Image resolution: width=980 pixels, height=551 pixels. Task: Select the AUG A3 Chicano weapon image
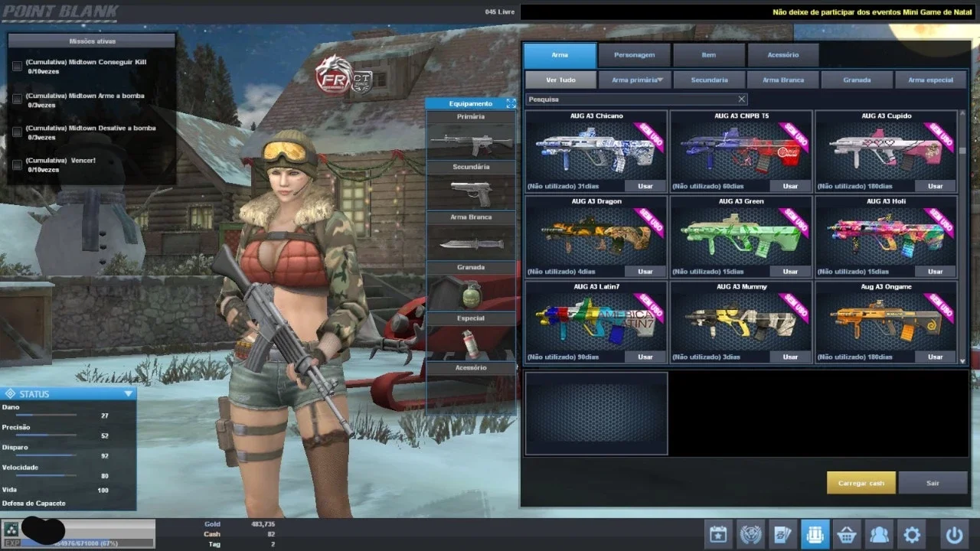(x=596, y=150)
